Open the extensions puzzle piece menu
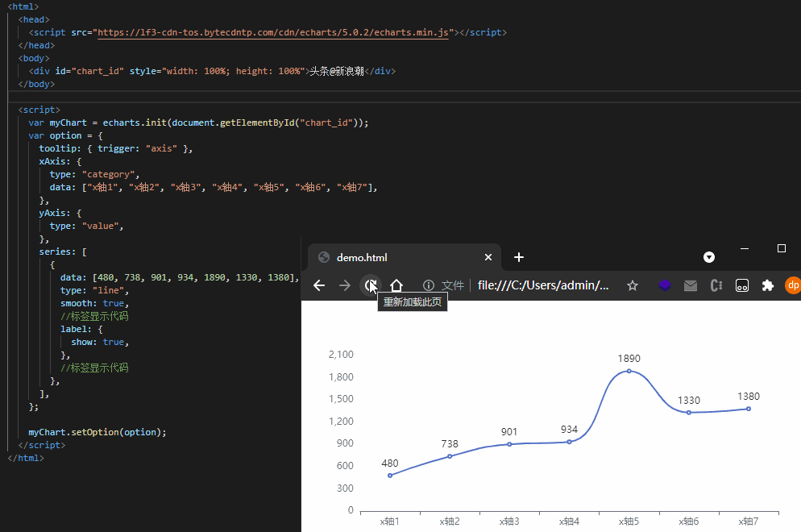 pyautogui.click(x=767, y=285)
